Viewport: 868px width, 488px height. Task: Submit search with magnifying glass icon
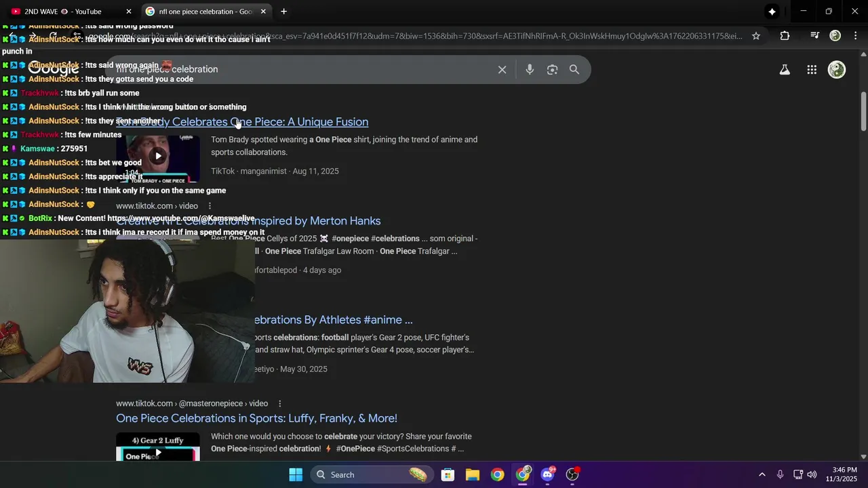coord(574,69)
